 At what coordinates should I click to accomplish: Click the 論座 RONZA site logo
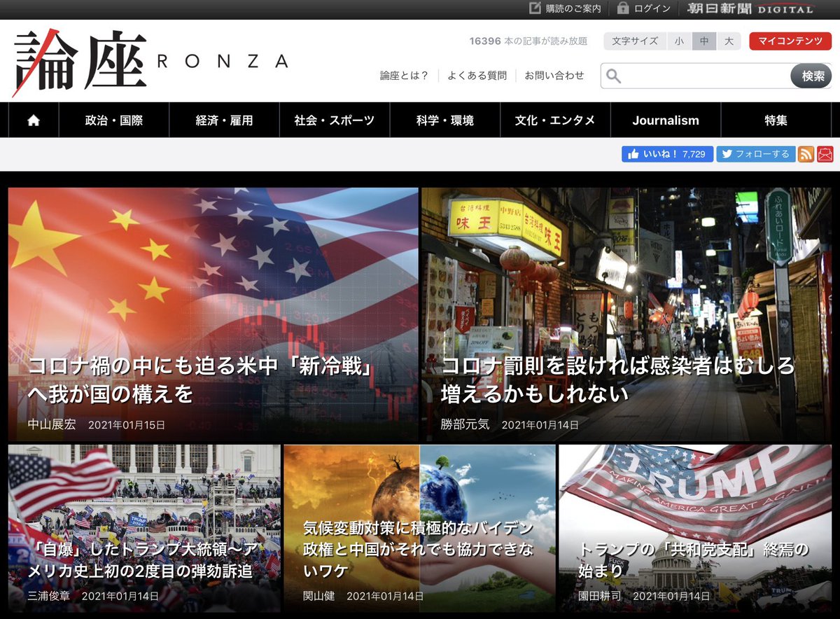coord(149,62)
